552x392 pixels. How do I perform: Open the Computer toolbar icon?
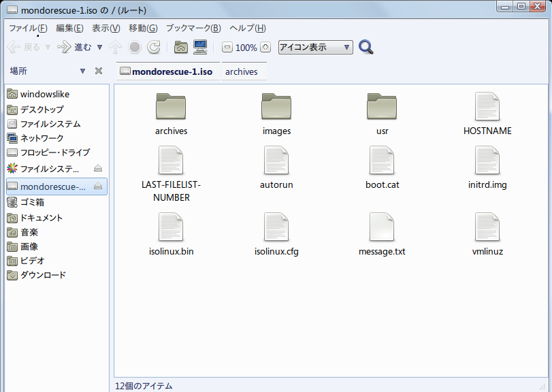(x=200, y=47)
